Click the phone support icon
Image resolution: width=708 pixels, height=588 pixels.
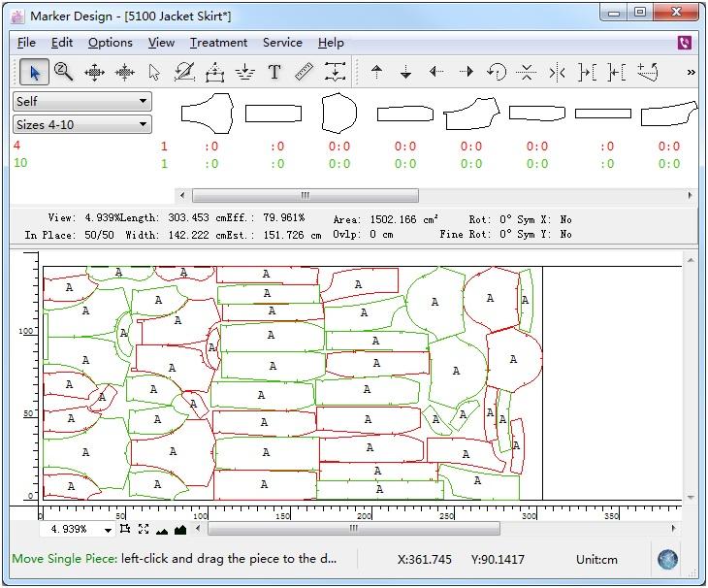[686, 43]
